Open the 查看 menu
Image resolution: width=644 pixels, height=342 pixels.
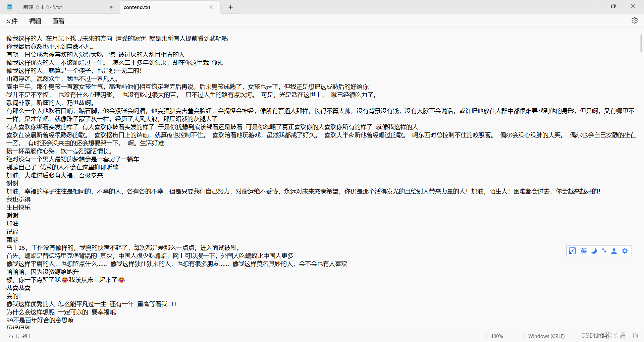pos(58,21)
